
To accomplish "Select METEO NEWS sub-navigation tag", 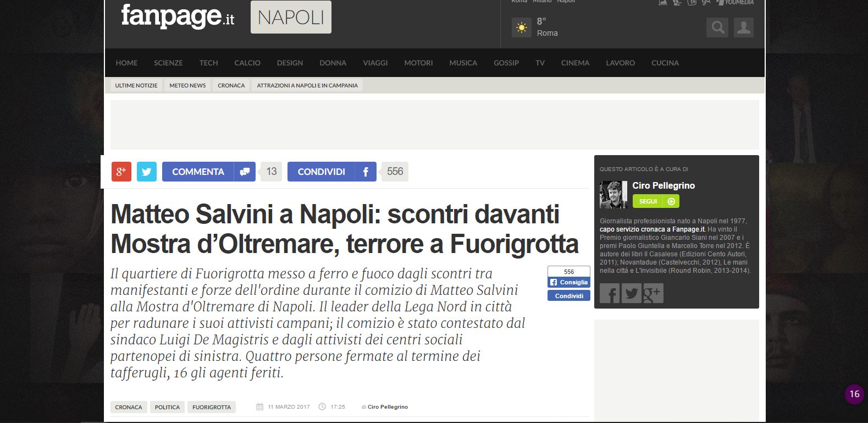I will (187, 85).
